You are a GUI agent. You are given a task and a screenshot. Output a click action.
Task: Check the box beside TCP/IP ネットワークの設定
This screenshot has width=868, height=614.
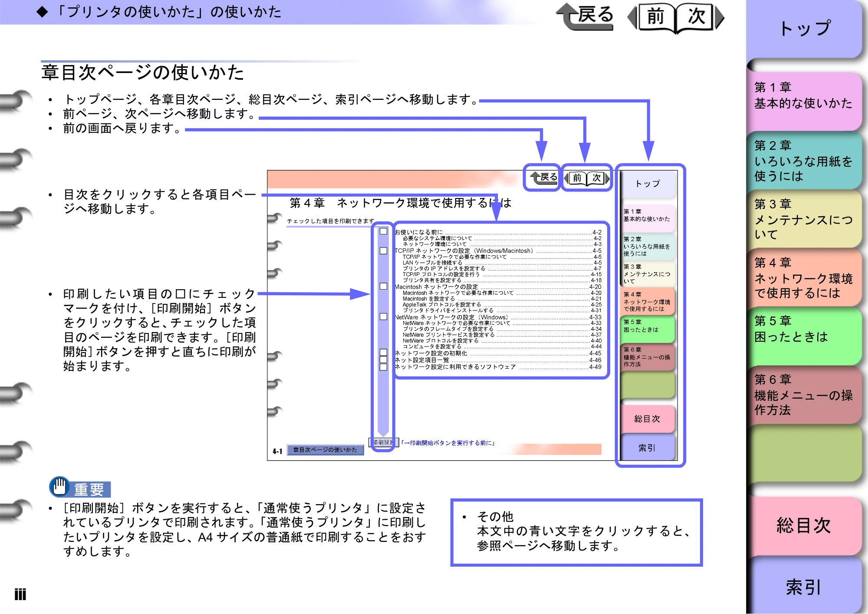pyautogui.click(x=384, y=251)
